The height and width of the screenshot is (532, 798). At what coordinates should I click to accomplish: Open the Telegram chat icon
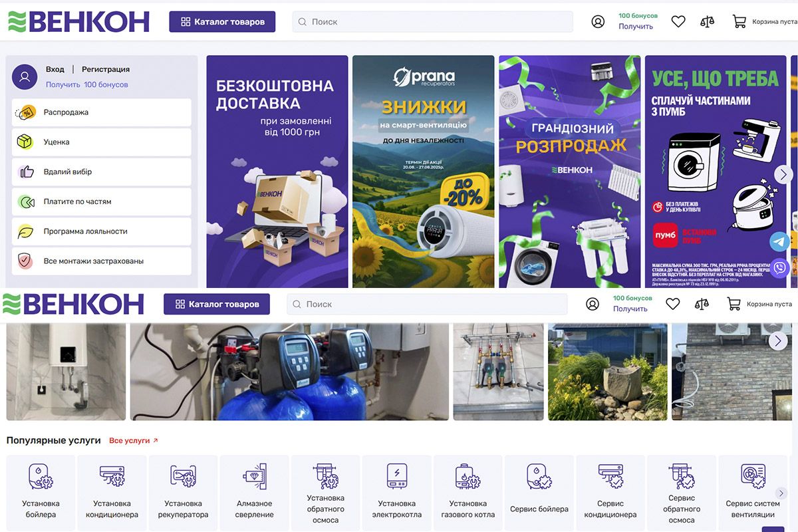779,241
